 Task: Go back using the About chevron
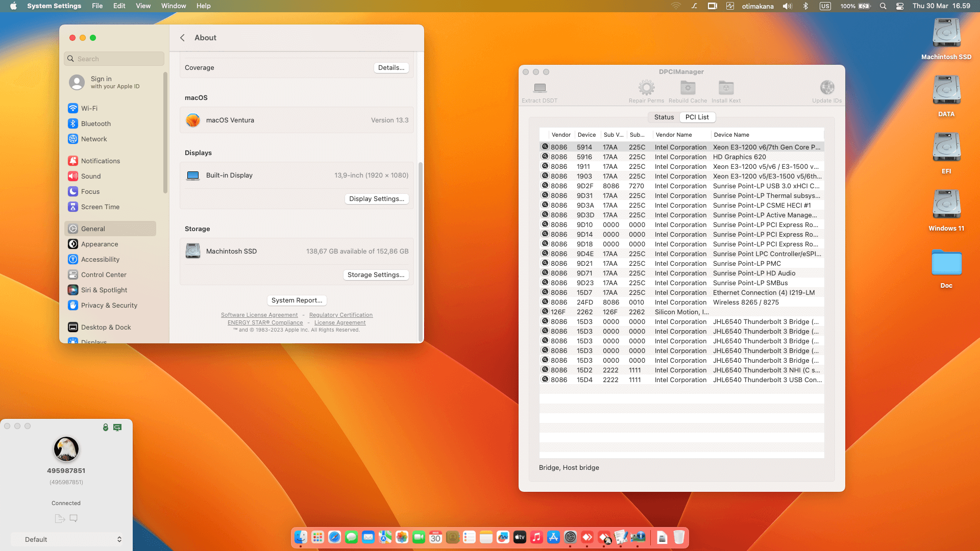coord(183,38)
